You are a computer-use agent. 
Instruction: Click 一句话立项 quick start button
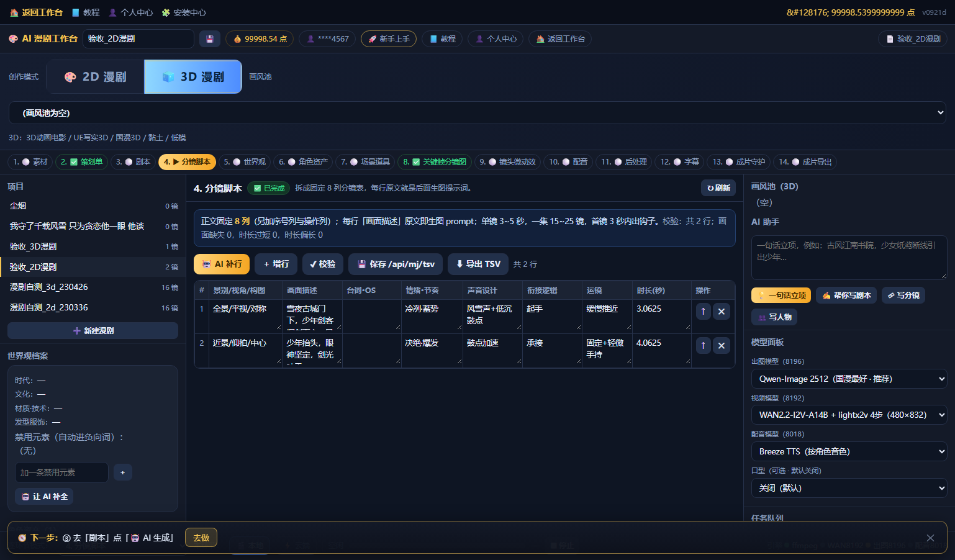781,295
